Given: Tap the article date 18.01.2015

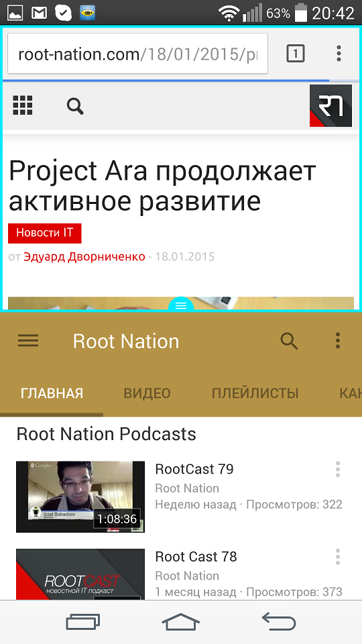Looking at the screenshot, I should click(x=185, y=257).
